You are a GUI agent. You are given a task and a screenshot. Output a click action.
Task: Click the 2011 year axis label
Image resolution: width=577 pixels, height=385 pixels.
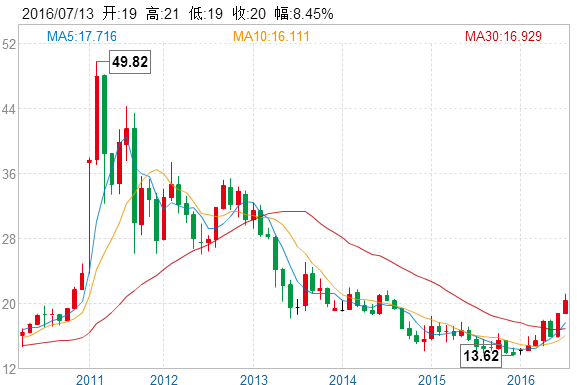point(89,379)
